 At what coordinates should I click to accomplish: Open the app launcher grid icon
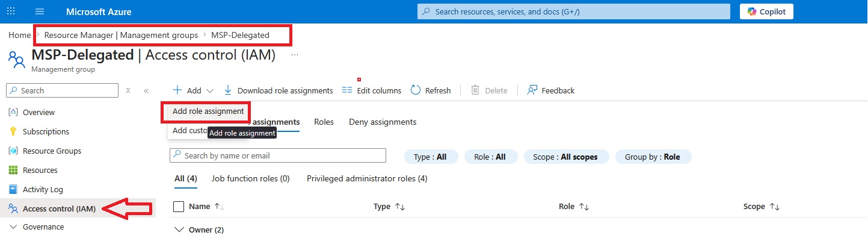click(x=12, y=11)
